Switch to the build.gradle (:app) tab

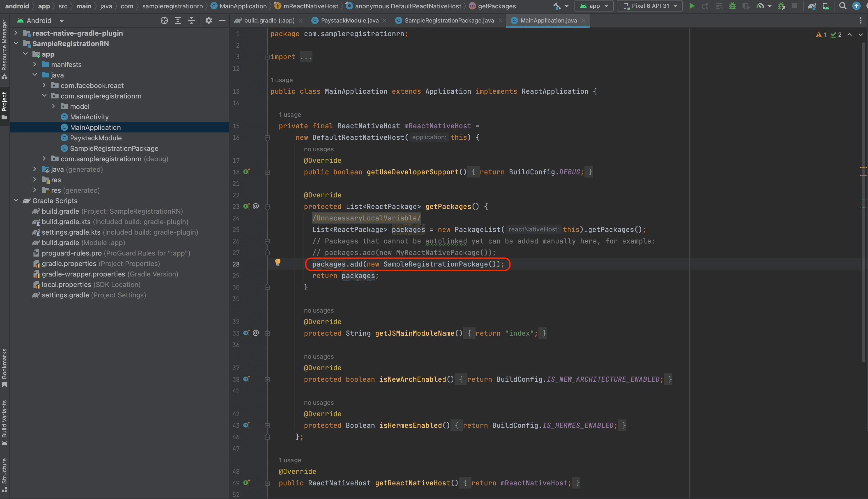tap(269, 21)
